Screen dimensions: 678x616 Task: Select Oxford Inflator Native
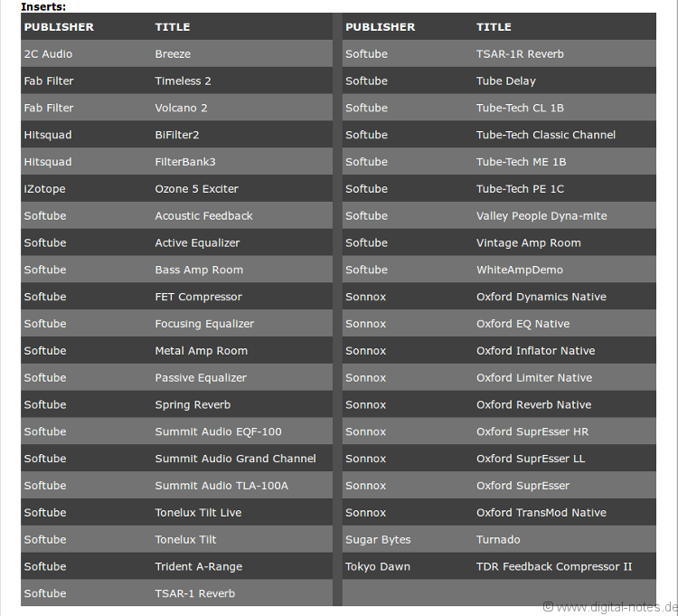535,351
